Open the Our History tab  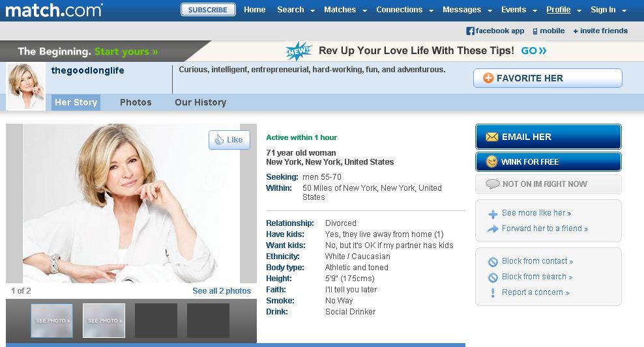coord(200,102)
